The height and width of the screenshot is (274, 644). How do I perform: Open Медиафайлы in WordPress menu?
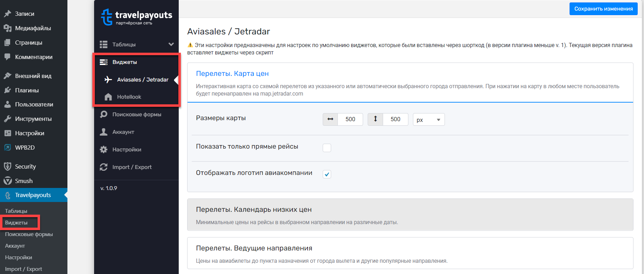34,28
